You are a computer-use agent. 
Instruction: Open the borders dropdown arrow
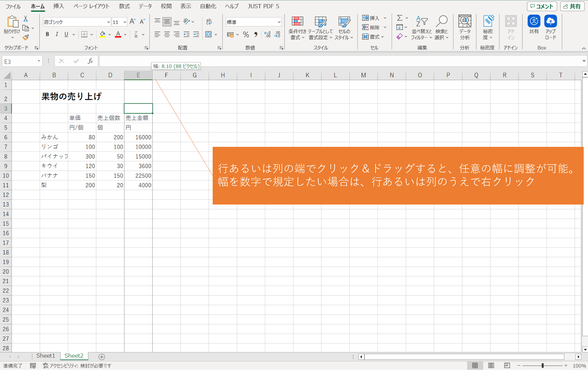(x=92, y=35)
